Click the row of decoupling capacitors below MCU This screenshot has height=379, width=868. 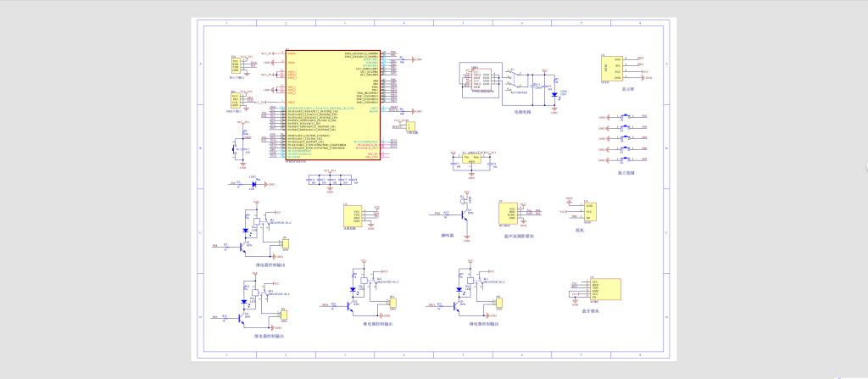[x=329, y=182]
